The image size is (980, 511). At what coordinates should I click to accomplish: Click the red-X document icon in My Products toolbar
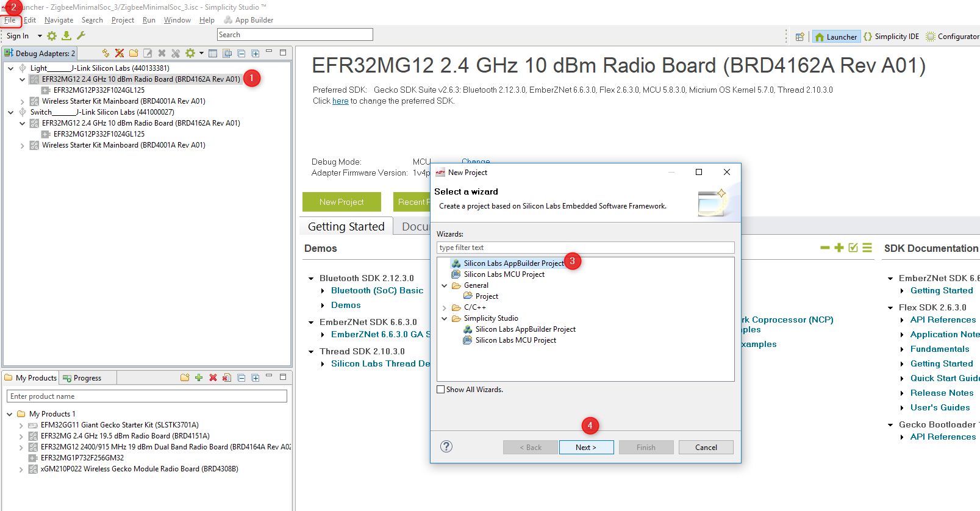pos(227,378)
